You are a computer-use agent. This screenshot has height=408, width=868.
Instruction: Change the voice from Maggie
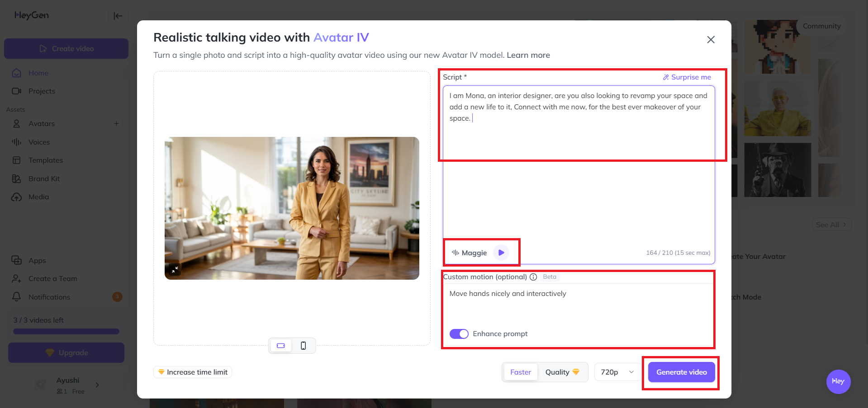coord(469,253)
